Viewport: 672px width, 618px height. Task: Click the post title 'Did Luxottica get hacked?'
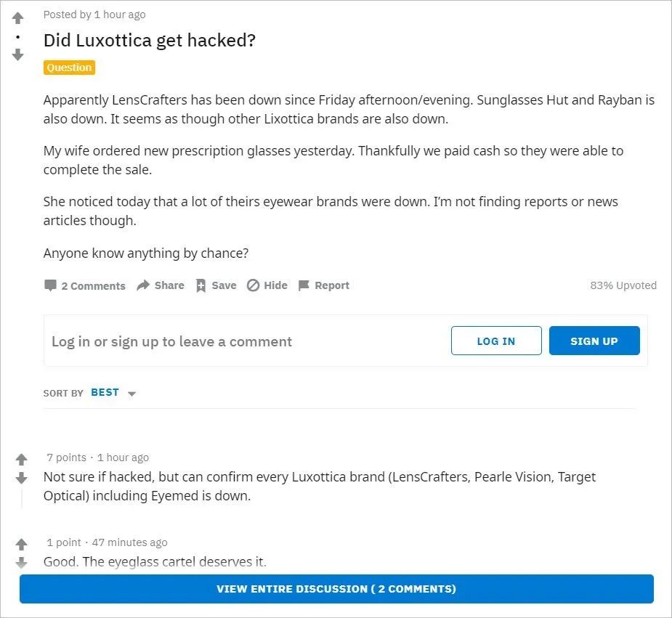pos(150,40)
